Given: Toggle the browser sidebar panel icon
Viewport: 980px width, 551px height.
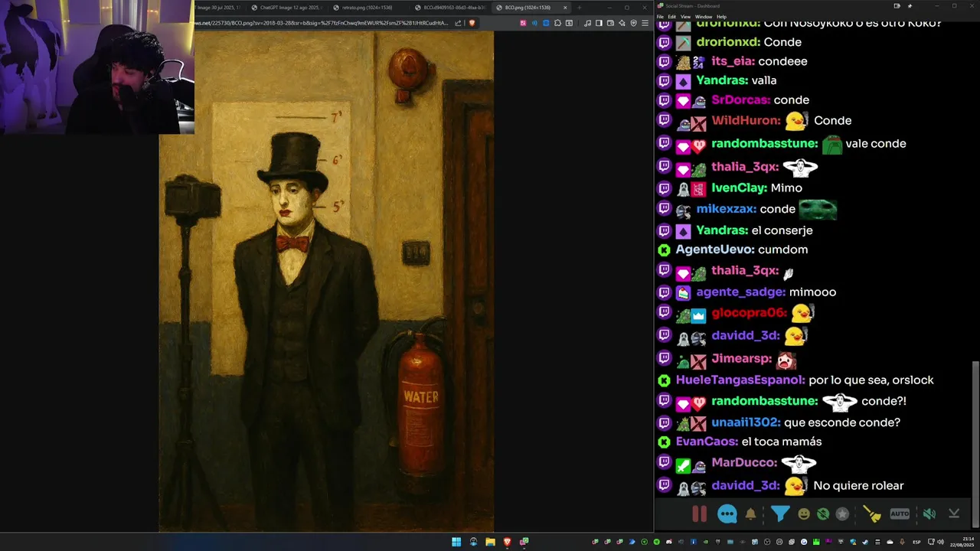Looking at the screenshot, I should (599, 23).
